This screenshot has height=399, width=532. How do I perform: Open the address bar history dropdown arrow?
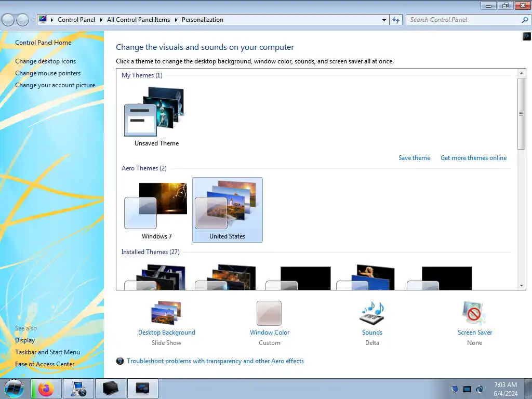point(384,20)
